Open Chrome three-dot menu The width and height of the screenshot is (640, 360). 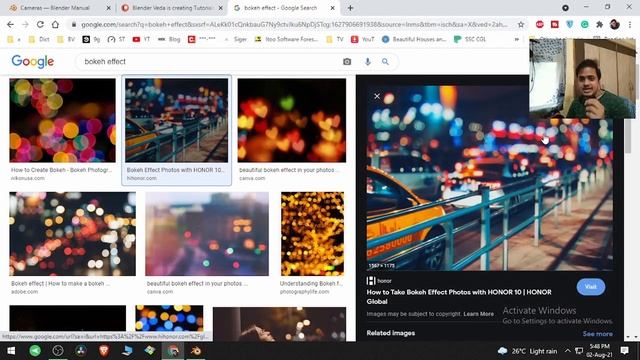630,24
